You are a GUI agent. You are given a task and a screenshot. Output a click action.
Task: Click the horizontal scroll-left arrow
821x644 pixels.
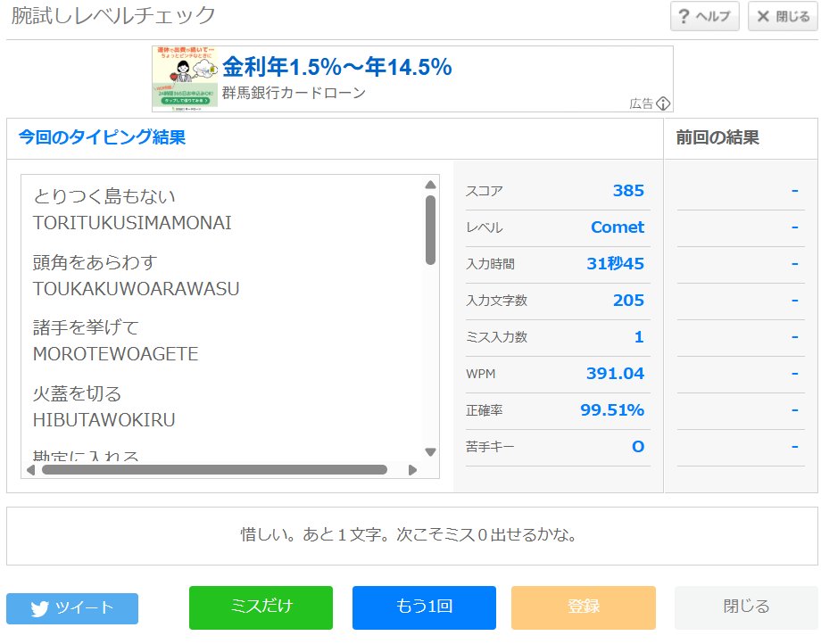(x=31, y=470)
